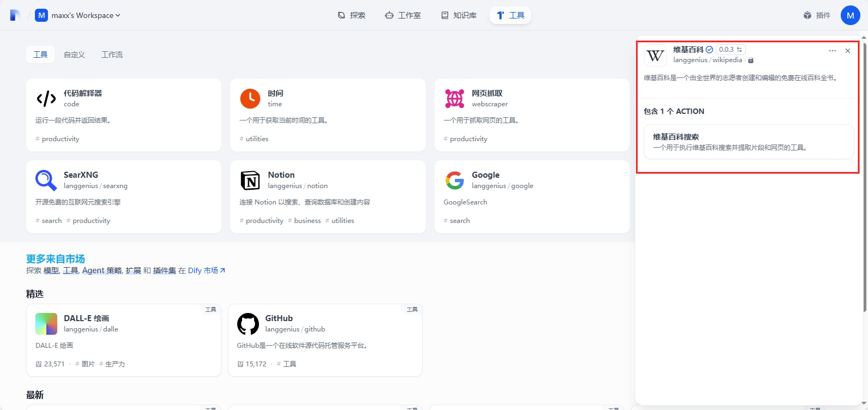This screenshot has width=868, height=410.
Task: Click the 包含 1 个 ACTION heading
Action: coord(674,111)
